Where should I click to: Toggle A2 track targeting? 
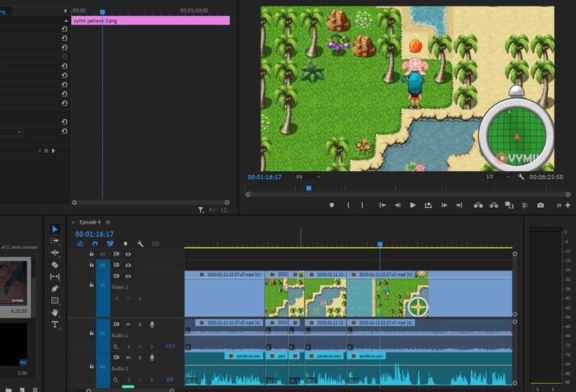(x=103, y=367)
